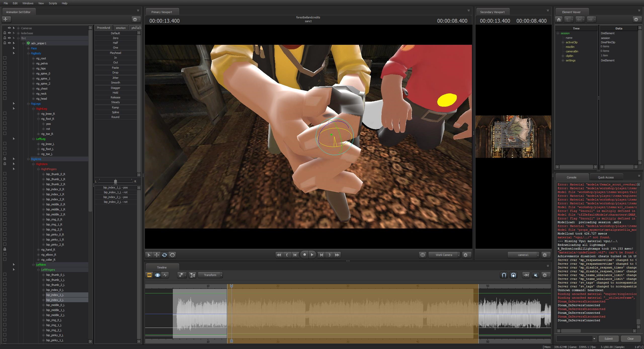Go to home in Element Viewer
The width and height of the screenshot is (644, 349).
[x=559, y=19]
